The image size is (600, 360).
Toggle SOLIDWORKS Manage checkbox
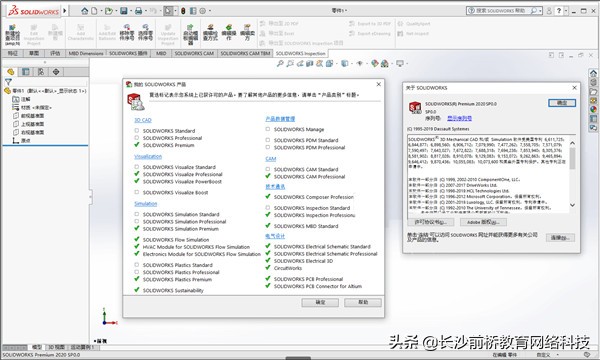(267, 129)
